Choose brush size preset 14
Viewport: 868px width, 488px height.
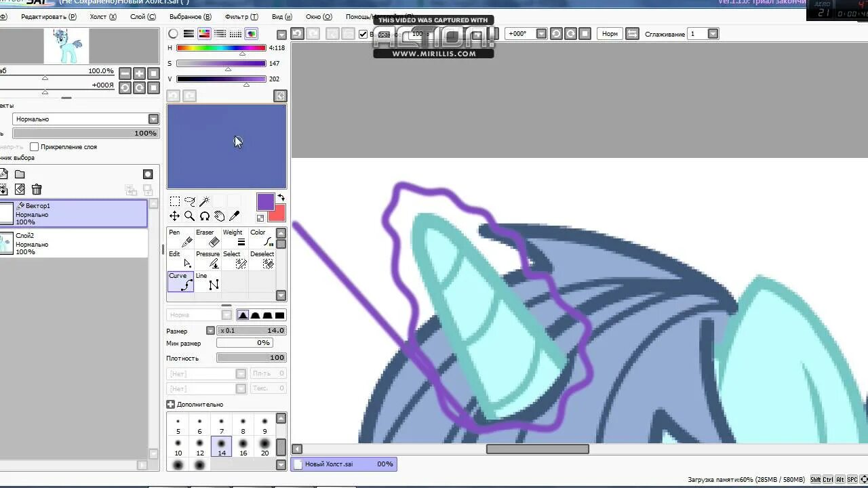click(222, 447)
